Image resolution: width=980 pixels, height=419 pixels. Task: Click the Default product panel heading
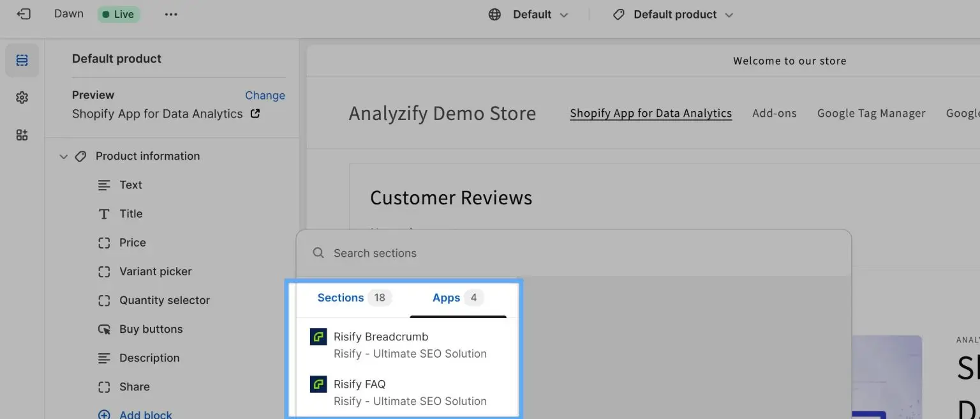[x=117, y=59]
